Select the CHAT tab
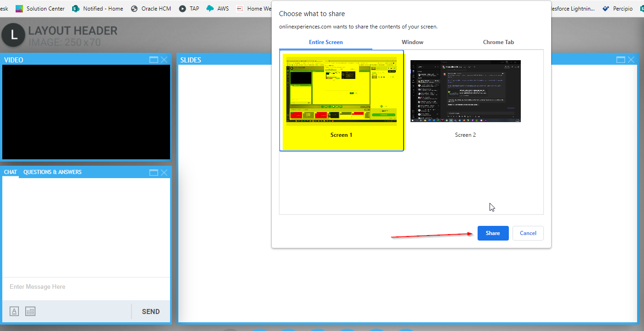 click(x=11, y=172)
